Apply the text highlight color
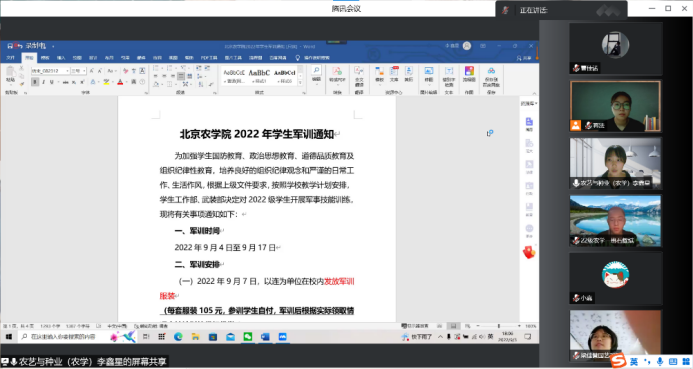The image size is (693, 369). pyautogui.click(x=106, y=82)
